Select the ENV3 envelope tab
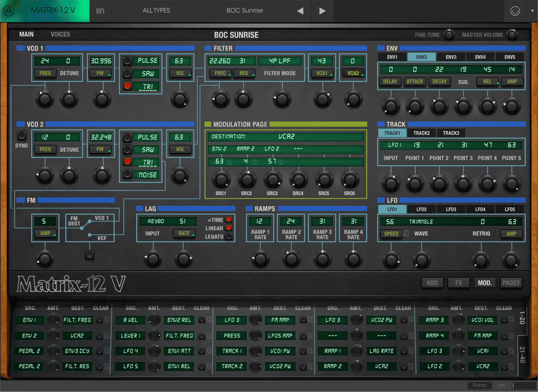Image resolution: width=538 pixels, height=392 pixels. click(451, 57)
